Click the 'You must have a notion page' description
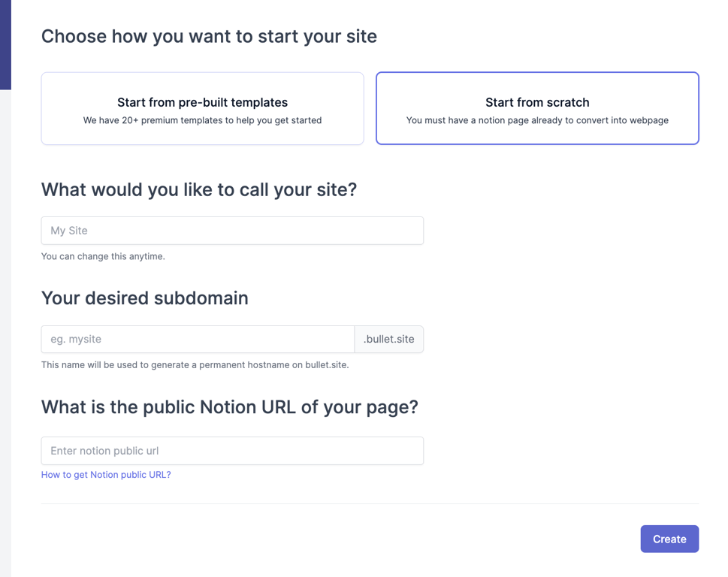Screen dimensions: 728x577 pos(537,120)
